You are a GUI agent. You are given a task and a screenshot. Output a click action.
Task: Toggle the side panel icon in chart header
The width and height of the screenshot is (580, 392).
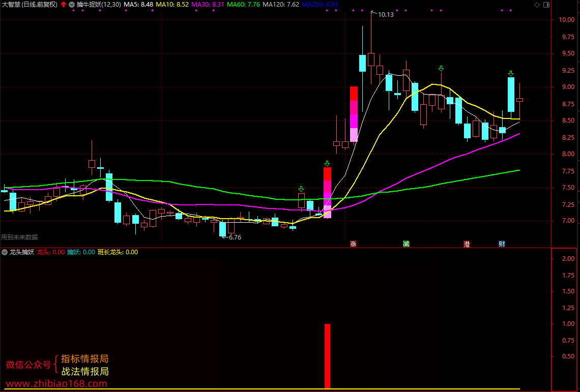[x=546, y=5]
